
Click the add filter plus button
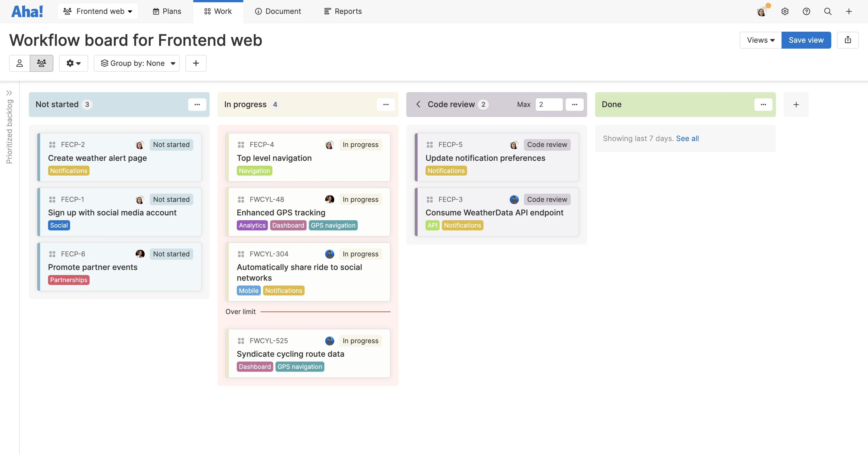click(x=196, y=63)
